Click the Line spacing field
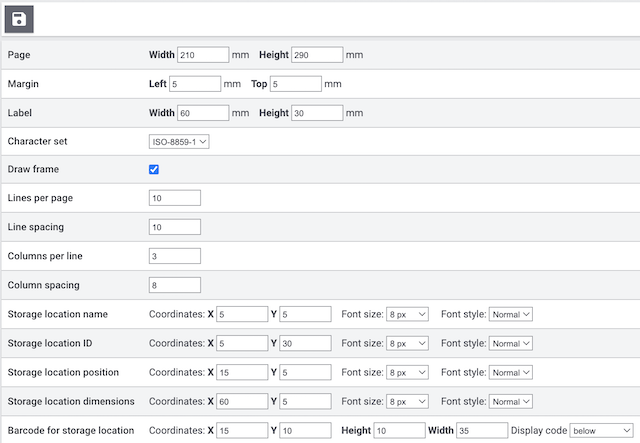Image resolution: width=640 pixels, height=443 pixels. pos(175,227)
